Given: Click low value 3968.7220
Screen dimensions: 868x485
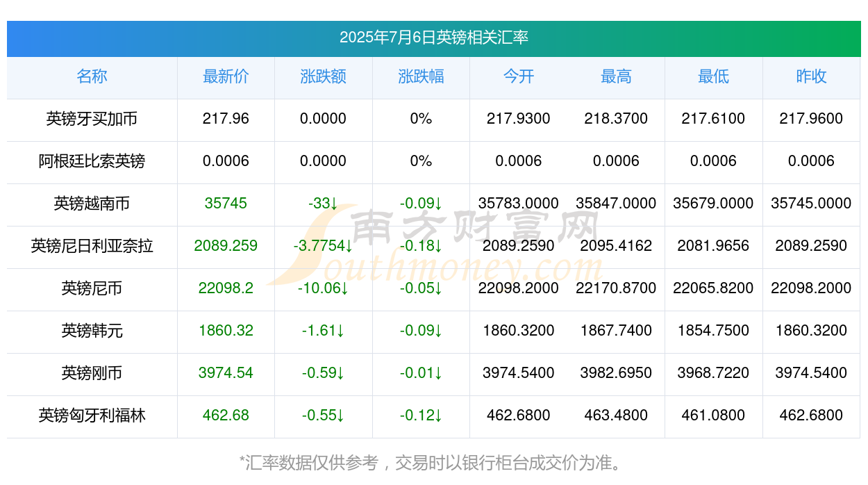Looking at the screenshot, I should [x=713, y=373].
